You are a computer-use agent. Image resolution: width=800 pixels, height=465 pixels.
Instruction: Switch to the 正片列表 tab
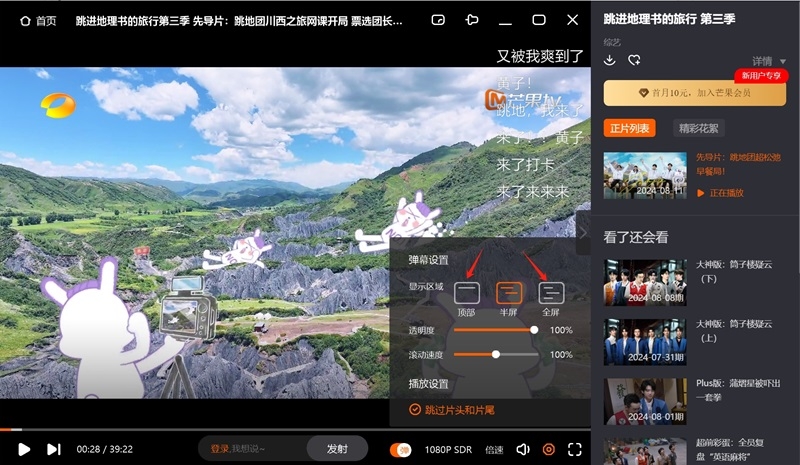pyautogui.click(x=630, y=128)
